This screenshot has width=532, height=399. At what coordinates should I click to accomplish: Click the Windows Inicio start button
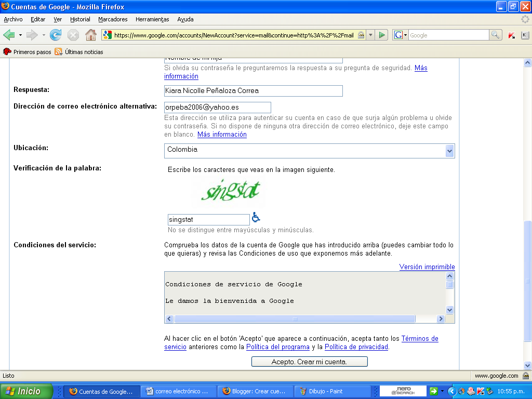(27, 391)
